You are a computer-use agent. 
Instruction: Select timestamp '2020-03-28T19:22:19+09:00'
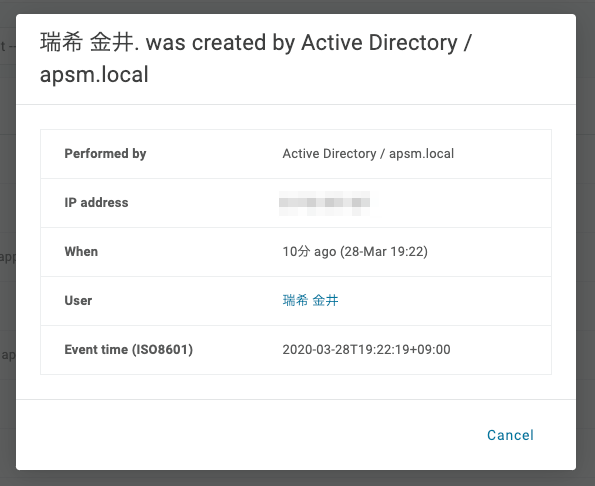point(367,349)
